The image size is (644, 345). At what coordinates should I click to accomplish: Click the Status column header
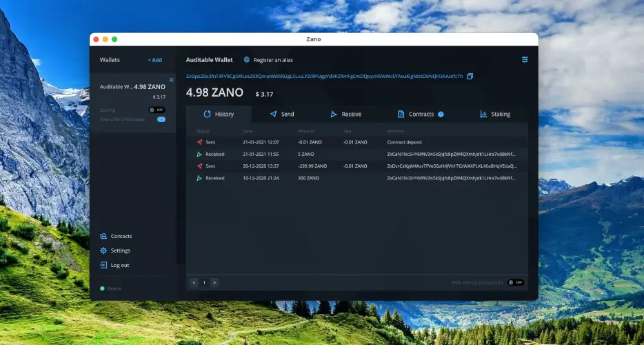pyautogui.click(x=203, y=131)
